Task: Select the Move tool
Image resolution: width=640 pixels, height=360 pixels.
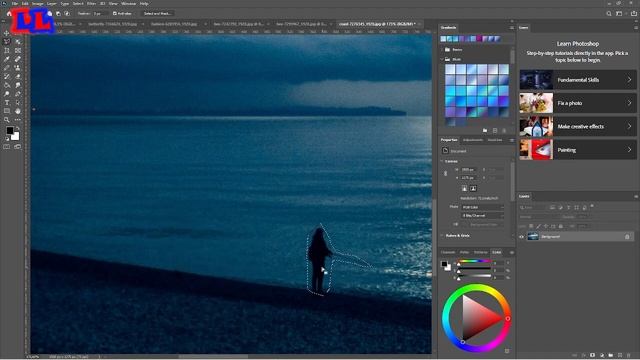Action: point(7,33)
